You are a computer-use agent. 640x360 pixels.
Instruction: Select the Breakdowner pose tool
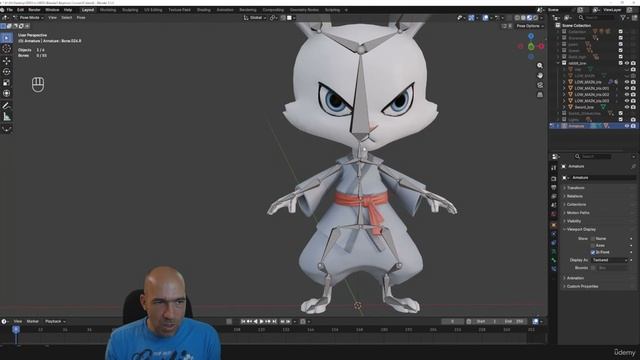(7, 129)
